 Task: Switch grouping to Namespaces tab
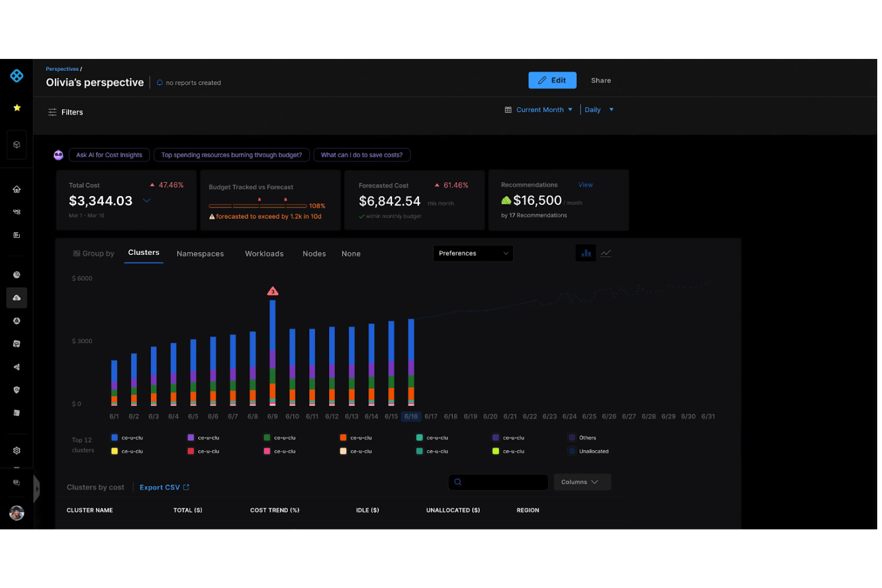pyautogui.click(x=200, y=253)
